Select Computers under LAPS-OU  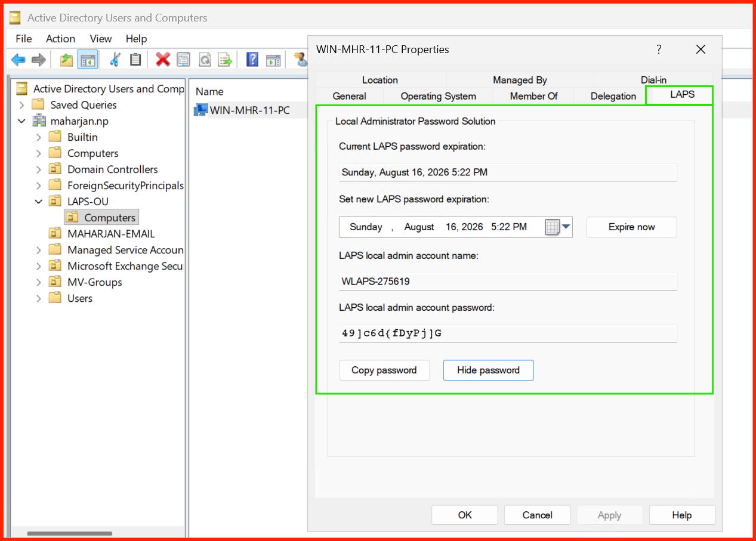click(x=101, y=218)
